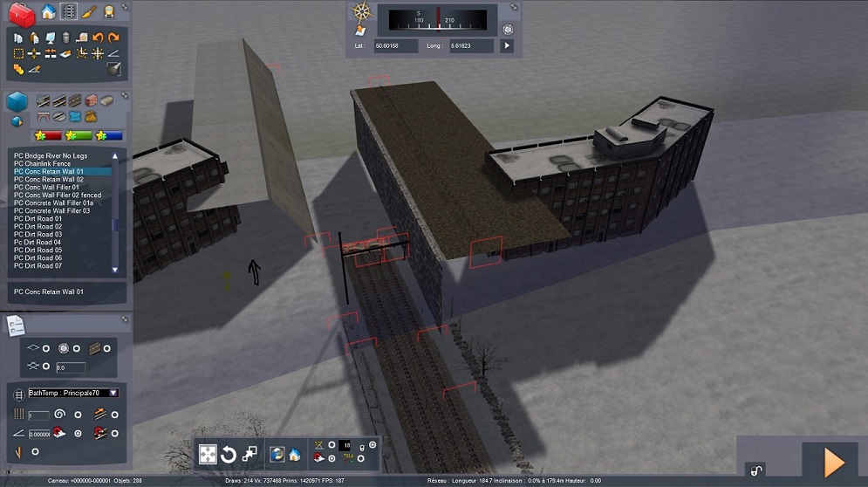
Task: Select the tape measure tool
Action: pos(82,38)
